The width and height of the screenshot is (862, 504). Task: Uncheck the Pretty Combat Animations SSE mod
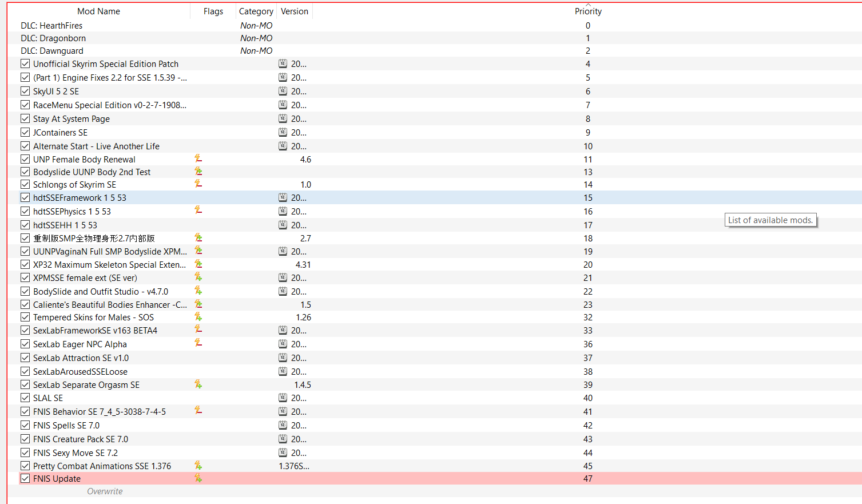pyautogui.click(x=25, y=466)
